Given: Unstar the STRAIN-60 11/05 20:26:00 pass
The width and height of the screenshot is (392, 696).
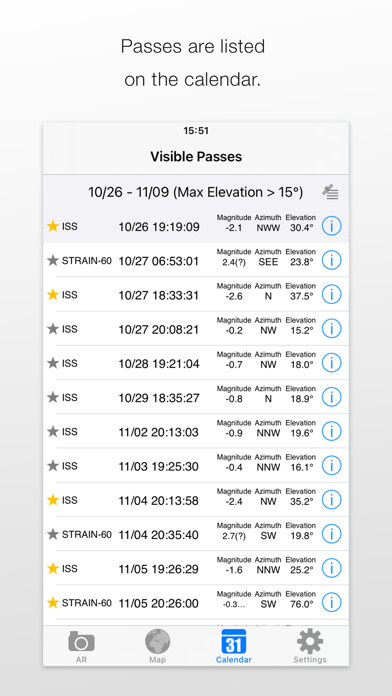Looking at the screenshot, I should point(53,603).
